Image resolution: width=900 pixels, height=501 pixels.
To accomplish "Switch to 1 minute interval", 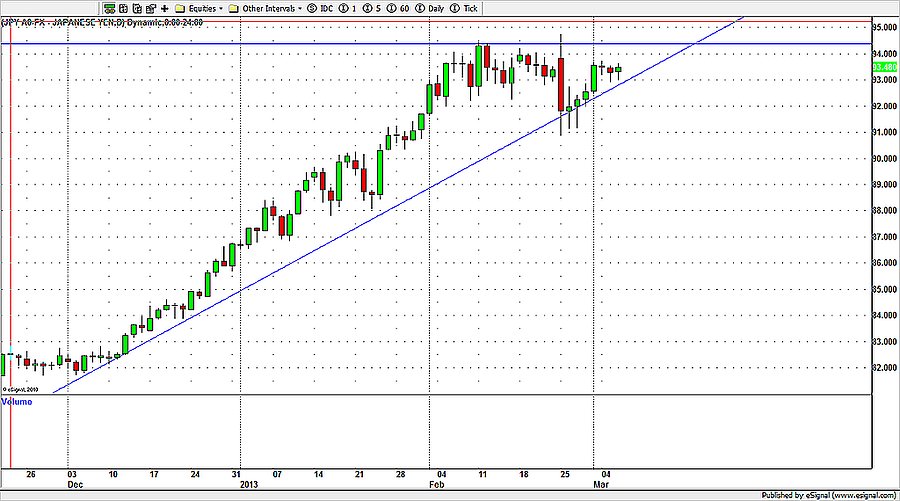I will click(345, 8).
